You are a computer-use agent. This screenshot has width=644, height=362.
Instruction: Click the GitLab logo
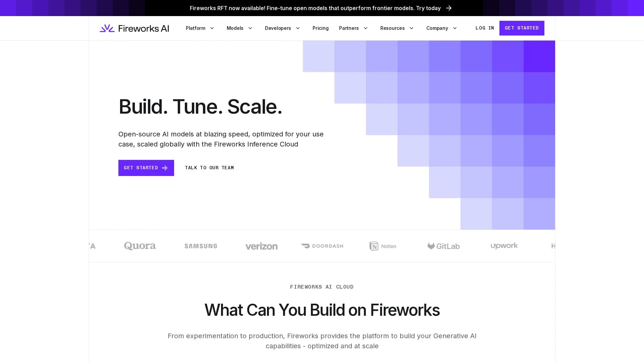(x=443, y=246)
